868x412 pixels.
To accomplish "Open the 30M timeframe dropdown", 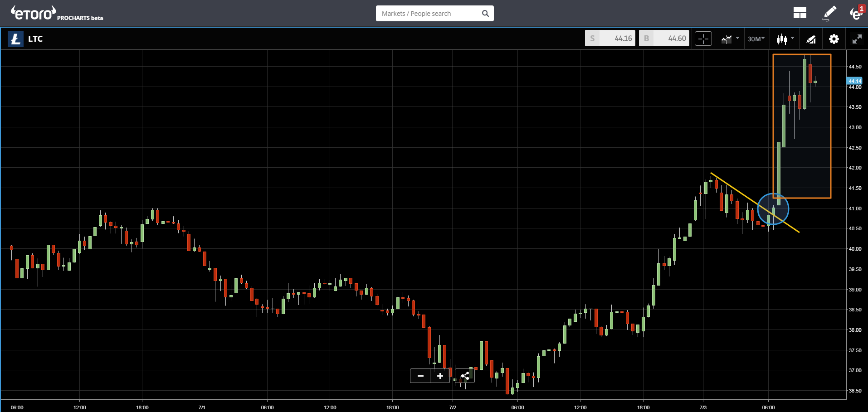I will (756, 39).
